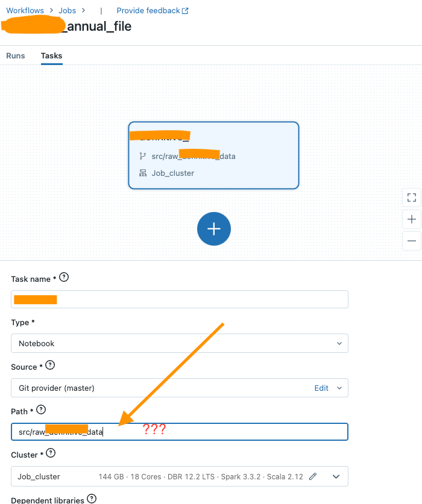Screen dimensions: 422x504
Task: Select the task node card on canvas
Action: tap(213, 155)
